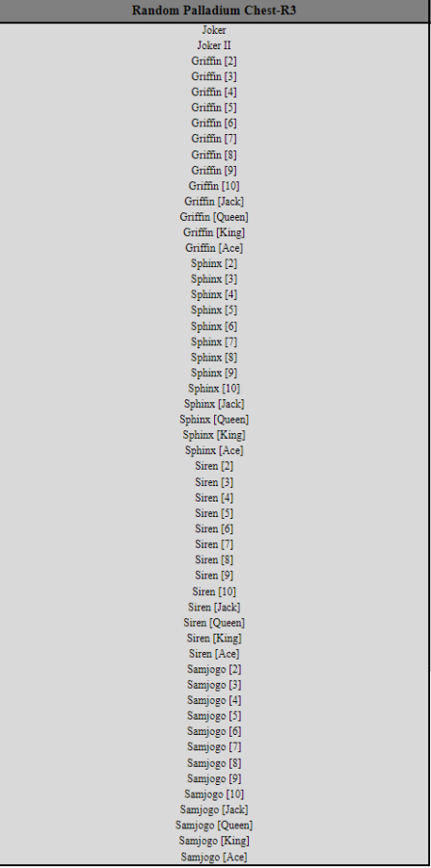Select the Siren [Ace] entry

click(x=214, y=653)
